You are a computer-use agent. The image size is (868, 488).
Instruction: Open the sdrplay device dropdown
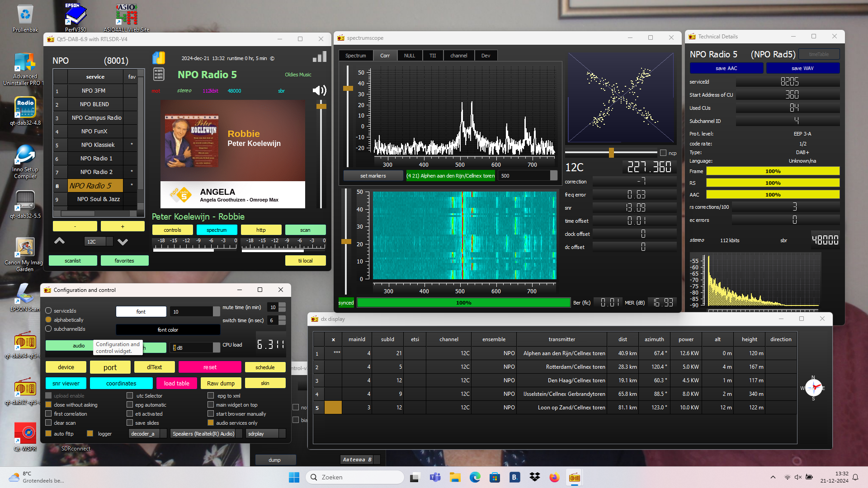point(266,434)
